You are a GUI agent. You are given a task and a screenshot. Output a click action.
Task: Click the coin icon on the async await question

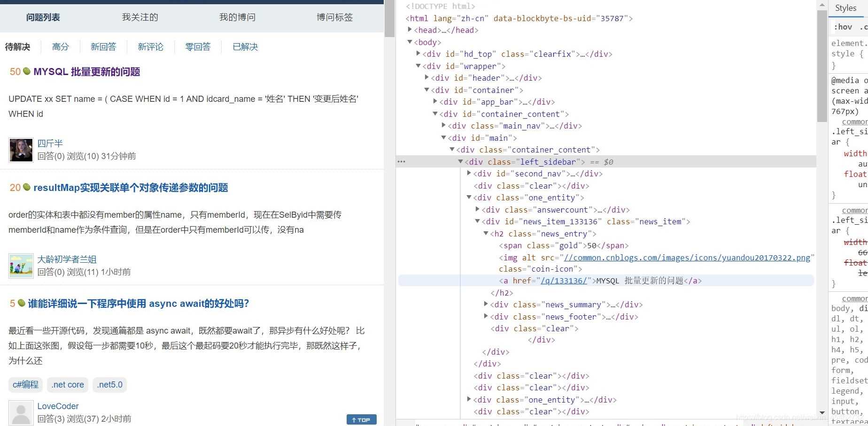point(21,303)
